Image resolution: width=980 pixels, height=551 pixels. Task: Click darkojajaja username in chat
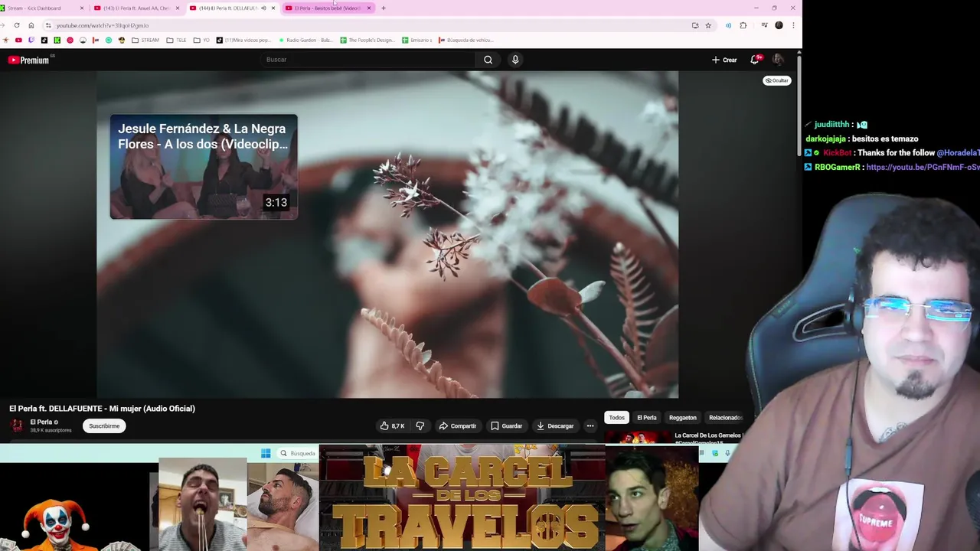[x=825, y=139]
